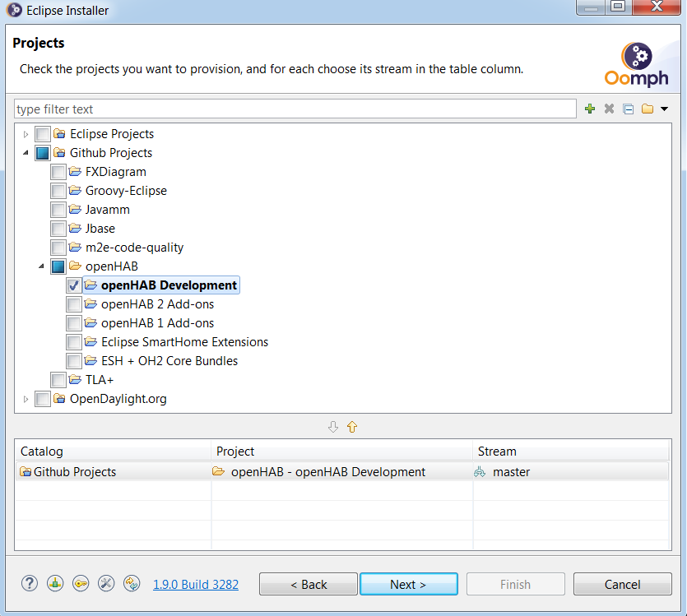Click the OpenDaylight.org catalog icon
The width and height of the screenshot is (687, 616).
pyautogui.click(x=59, y=398)
